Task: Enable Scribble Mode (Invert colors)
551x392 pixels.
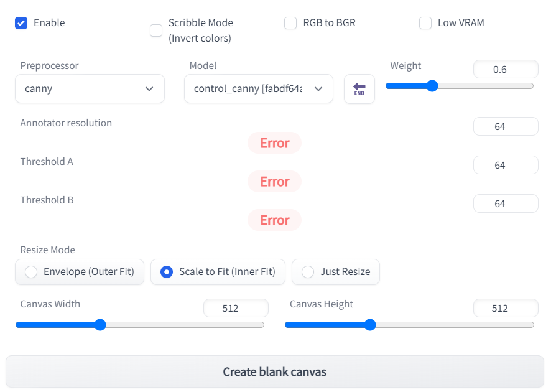Action: [x=156, y=29]
